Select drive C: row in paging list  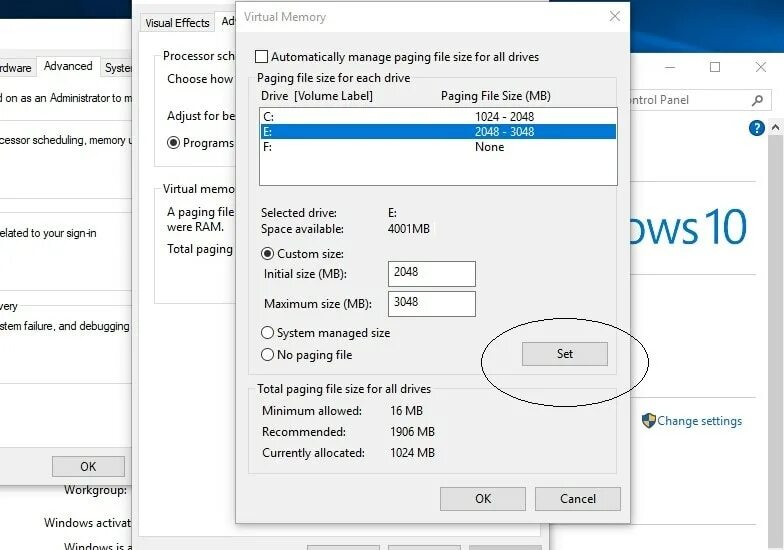click(x=438, y=116)
